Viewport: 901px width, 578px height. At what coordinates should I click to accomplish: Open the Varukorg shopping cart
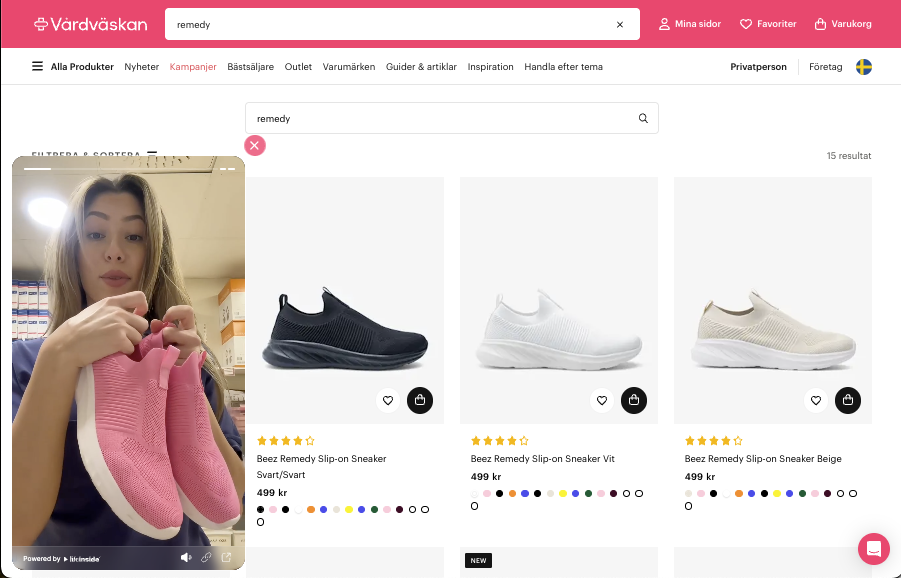point(843,24)
